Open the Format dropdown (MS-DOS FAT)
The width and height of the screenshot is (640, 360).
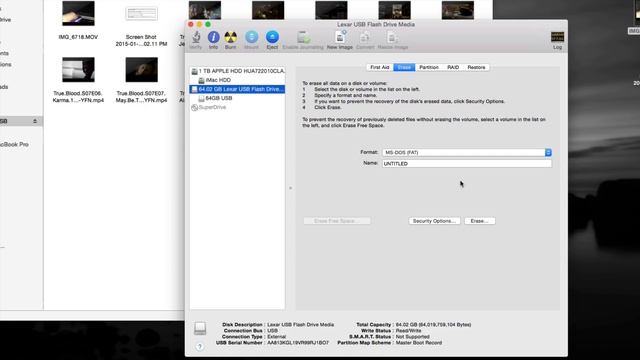click(x=467, y=152)
